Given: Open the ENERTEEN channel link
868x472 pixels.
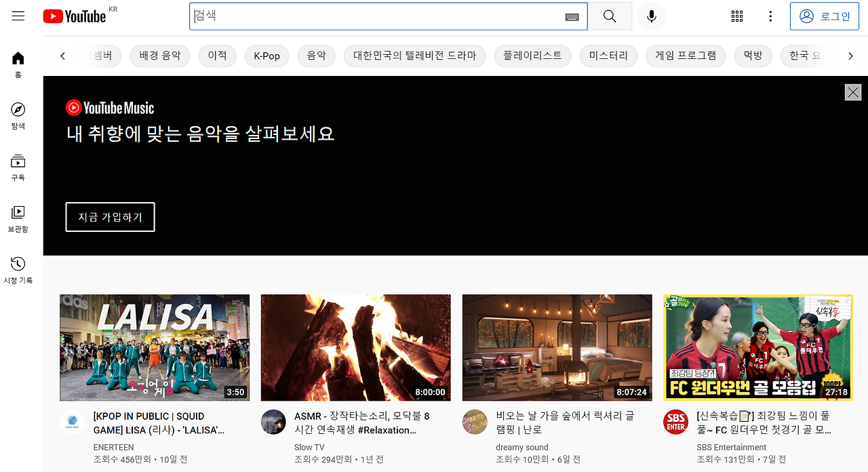Looking at the screenshot, I should click(113, 447).
